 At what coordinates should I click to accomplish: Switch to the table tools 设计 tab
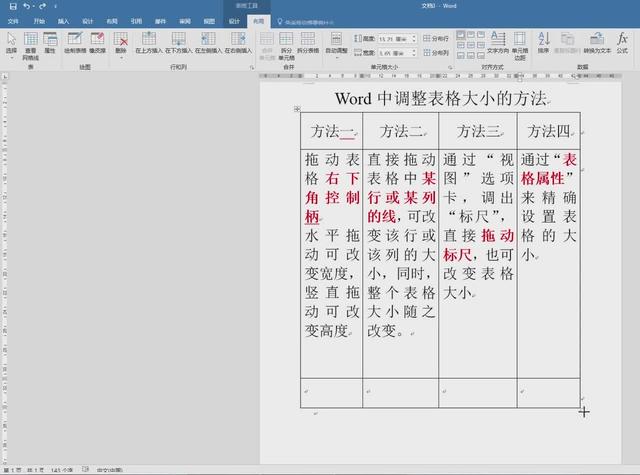click(234, 21)
